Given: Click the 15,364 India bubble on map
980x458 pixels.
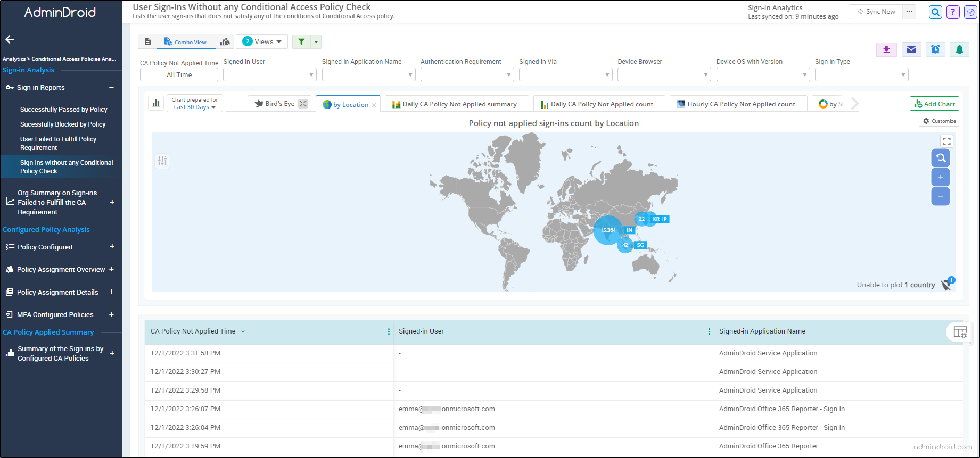Looking at the screenshot, I should [x=608, y=230].
